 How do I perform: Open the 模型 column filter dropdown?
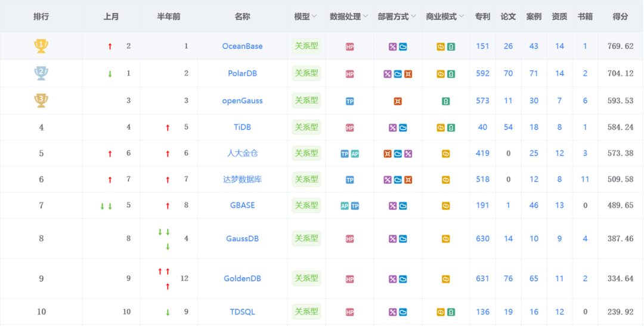314,17
